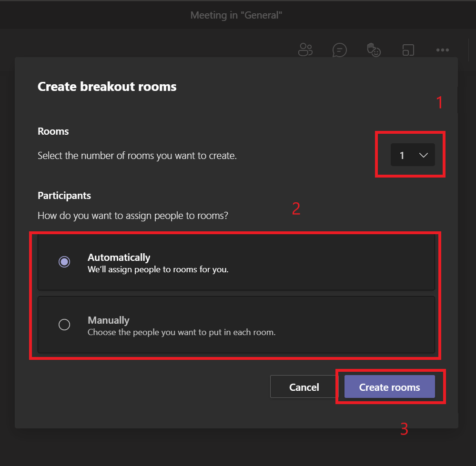Image resolution: width=476 pixels, height=466 pixels.
Task: Click 'Choose the people you want' description
Action: 182,332
